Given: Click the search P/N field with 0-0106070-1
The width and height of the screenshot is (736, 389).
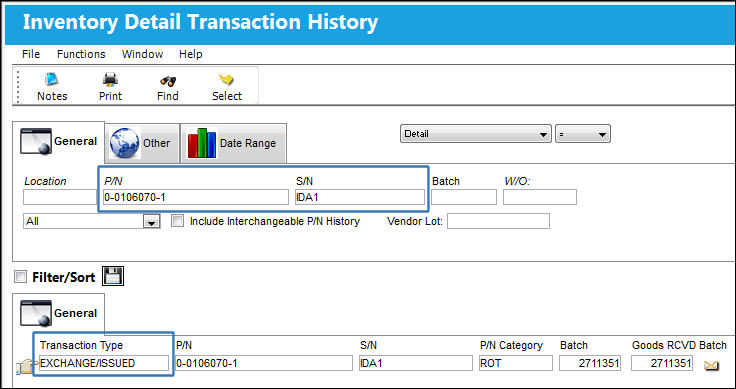Looking at the screenshot, I should (x=196, y=197).
